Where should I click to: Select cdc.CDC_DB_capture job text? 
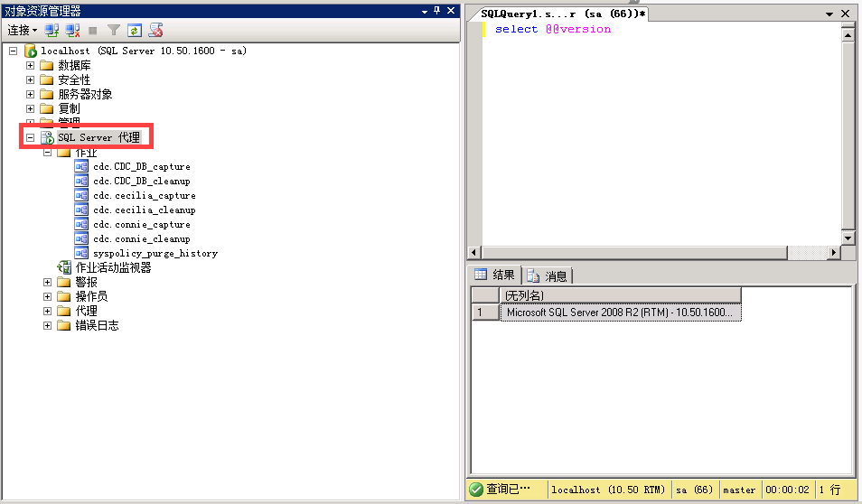point(142,166)
